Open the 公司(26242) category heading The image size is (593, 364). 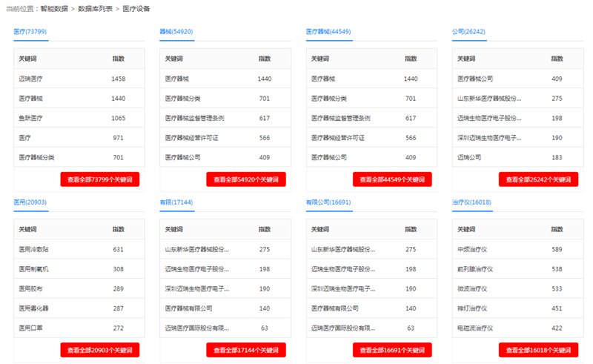(468, 32)
